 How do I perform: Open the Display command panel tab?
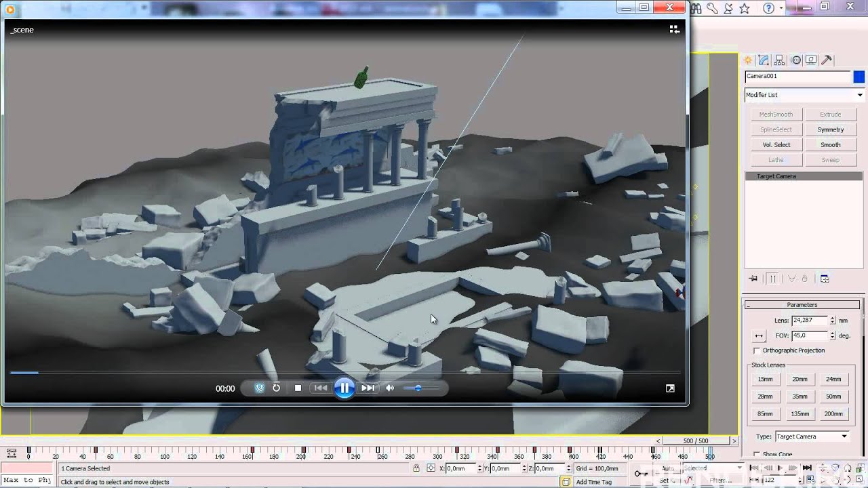811,60
